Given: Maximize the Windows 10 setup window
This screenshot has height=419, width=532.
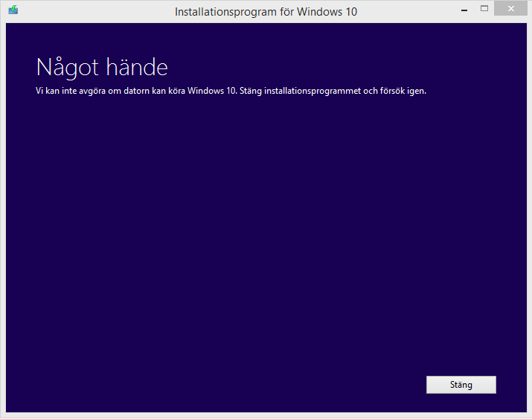Looking at the screenshot, I should [x=484, y=9].
